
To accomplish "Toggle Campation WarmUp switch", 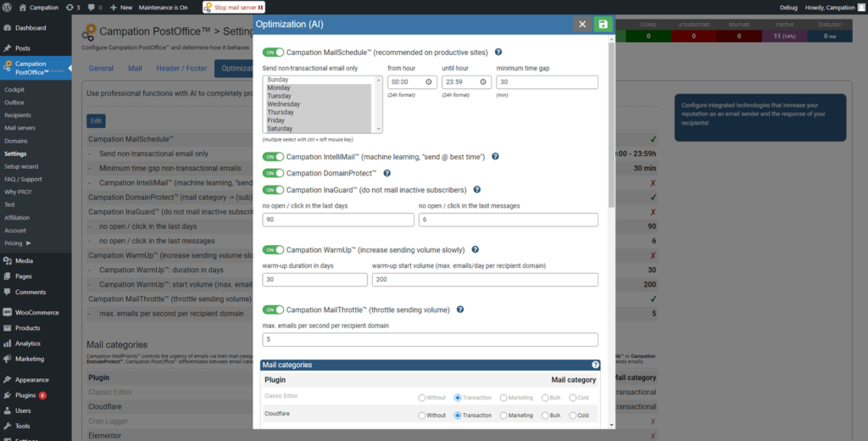I will [x=273, y=249].
